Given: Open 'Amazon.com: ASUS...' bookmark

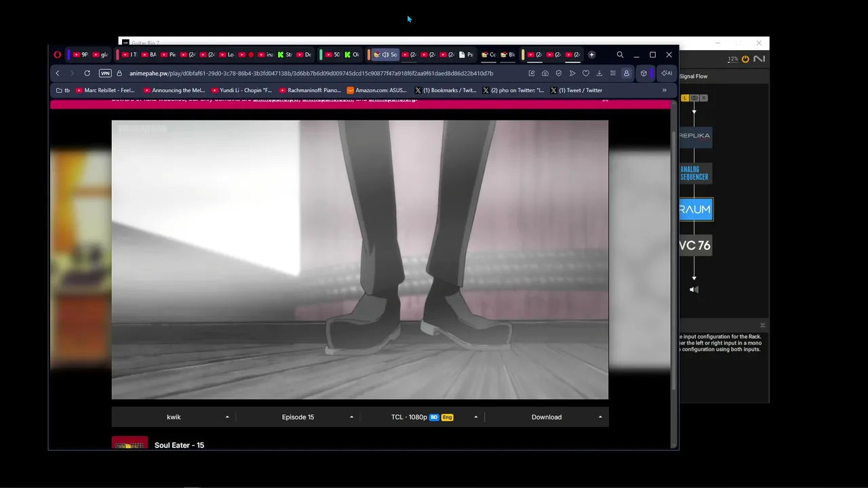Looking at the screenshot, I should tap(376, 90).
